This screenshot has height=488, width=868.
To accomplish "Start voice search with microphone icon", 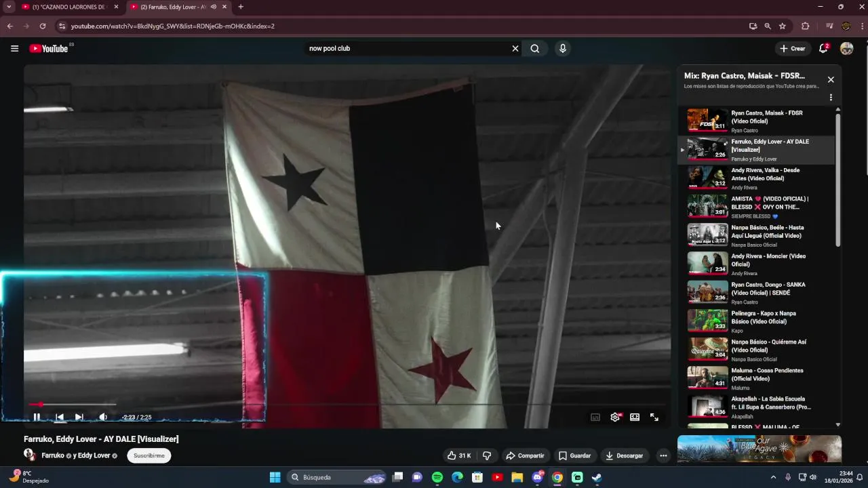I will 562,48.
